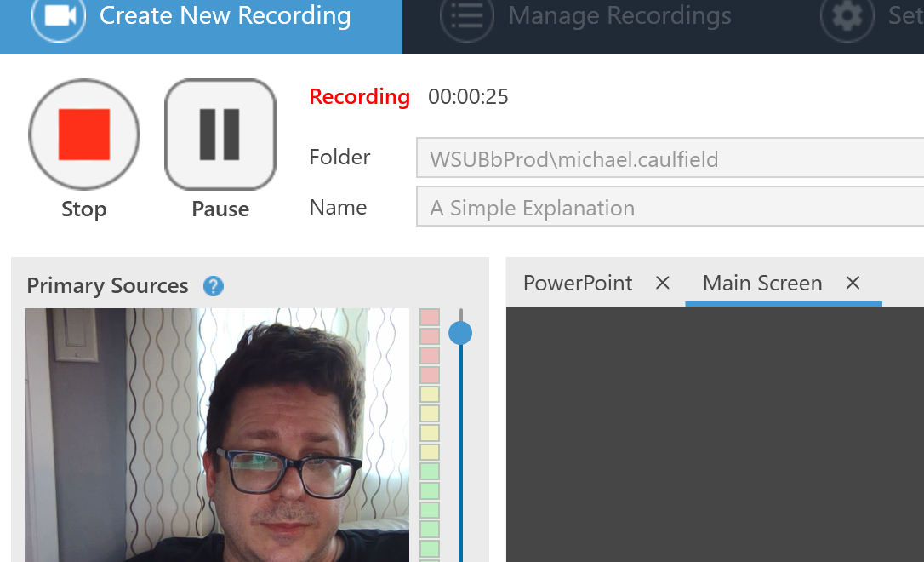
Task: Click the blue microphone volume slider handle
Action: coord(460,333)
